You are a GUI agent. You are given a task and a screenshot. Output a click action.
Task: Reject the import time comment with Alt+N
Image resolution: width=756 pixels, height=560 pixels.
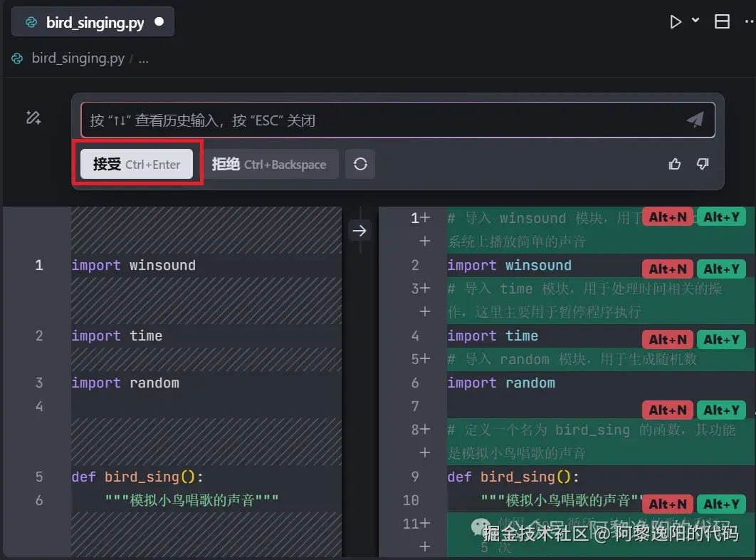tap(668, 339)
